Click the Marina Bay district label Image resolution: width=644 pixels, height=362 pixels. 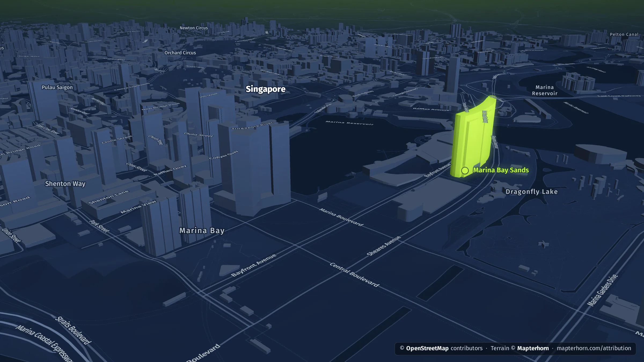pos(202,231)
